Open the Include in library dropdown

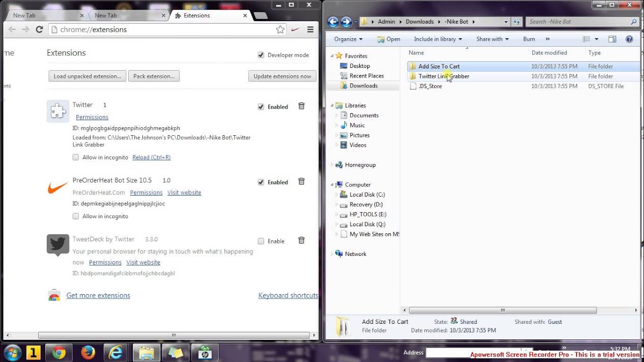point(438,39)
